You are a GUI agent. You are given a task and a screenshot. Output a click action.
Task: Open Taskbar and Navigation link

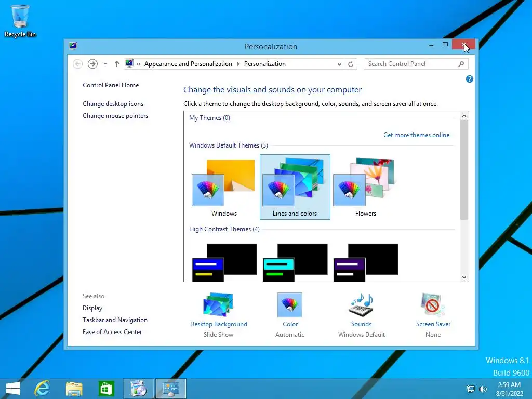115,320
